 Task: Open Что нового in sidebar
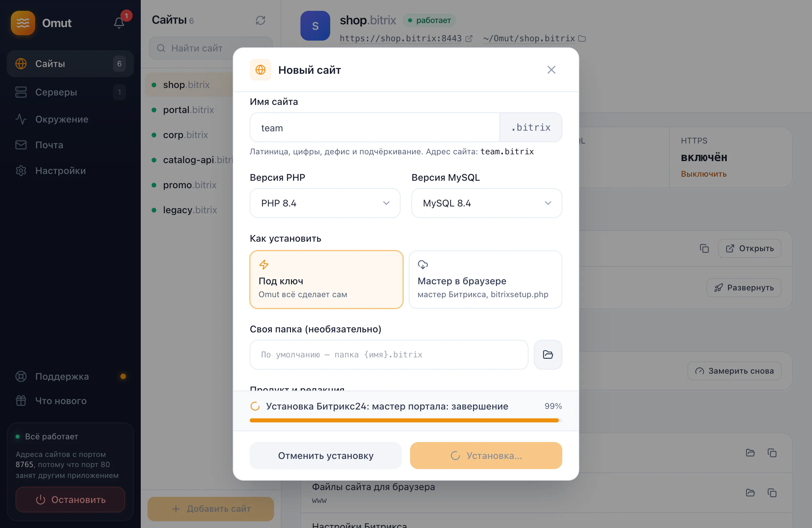[x=70, y=401]
